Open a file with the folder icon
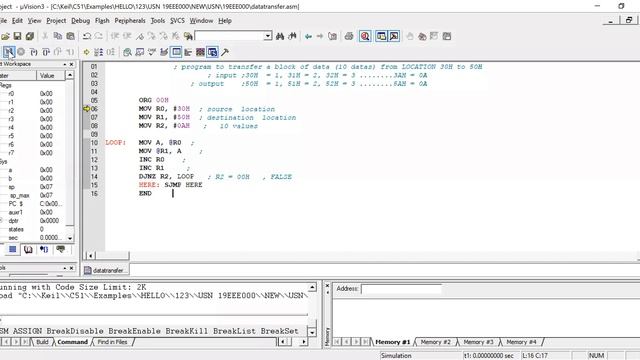 [x=5, y=36]
